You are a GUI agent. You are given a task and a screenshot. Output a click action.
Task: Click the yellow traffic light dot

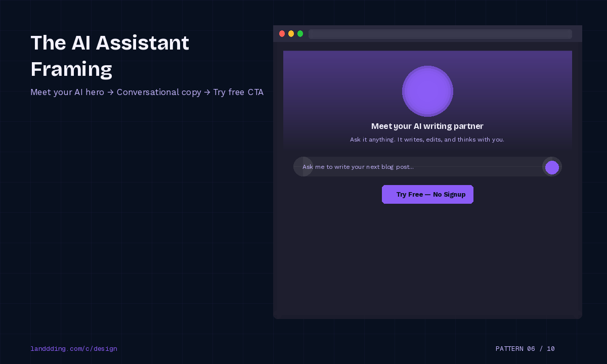(291, 33)
